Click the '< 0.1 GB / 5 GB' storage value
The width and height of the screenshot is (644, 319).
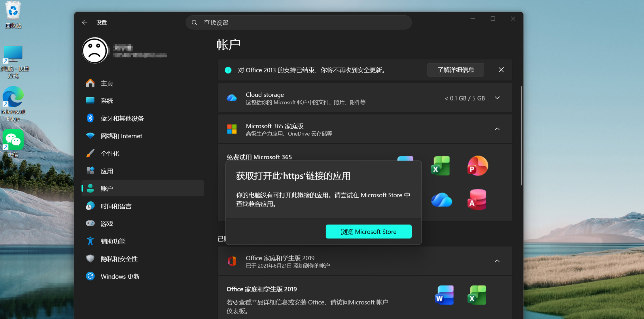[x=465, y=98]
